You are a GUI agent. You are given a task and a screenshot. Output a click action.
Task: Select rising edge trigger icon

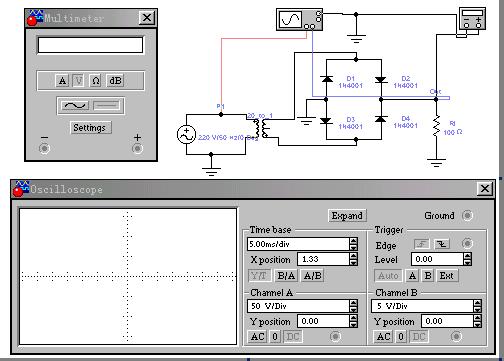pos(422,244)
